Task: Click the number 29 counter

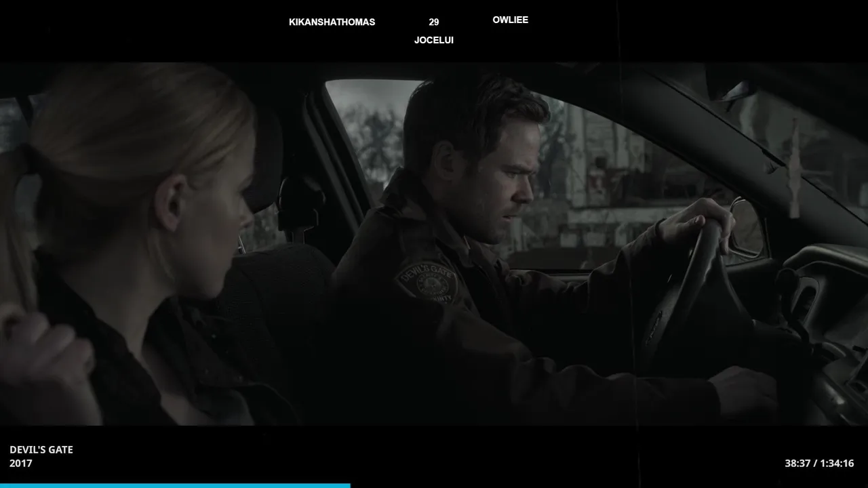Action: pos(434,22)
